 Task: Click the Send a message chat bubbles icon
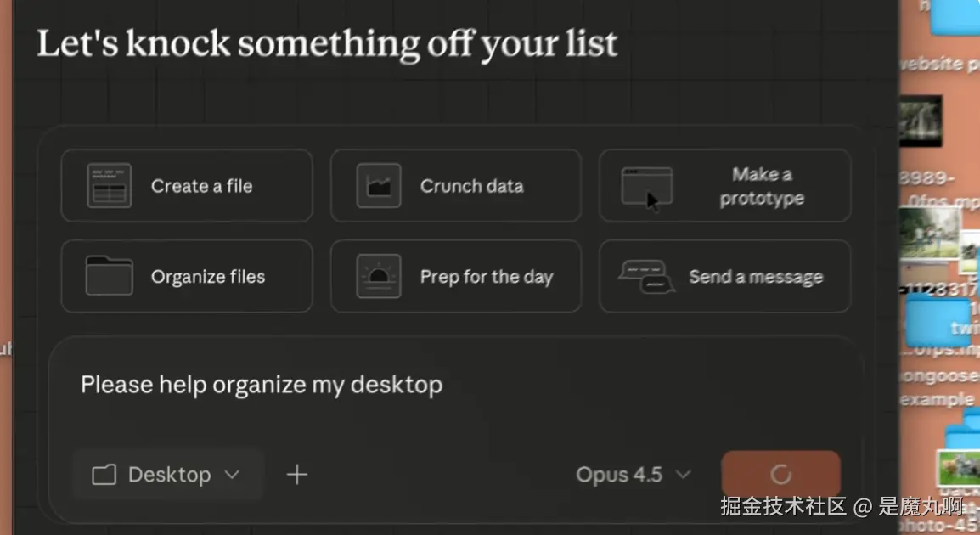pos(646,277)
